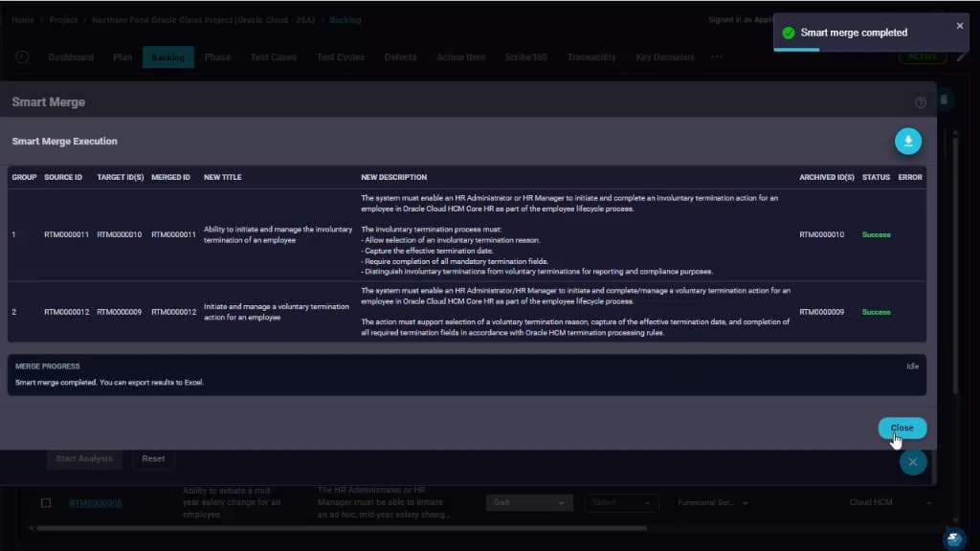This screenshot has width=980, height=551.
Task: Expand the Cloud HCM dropdown
Action: [x=890, y=503]
